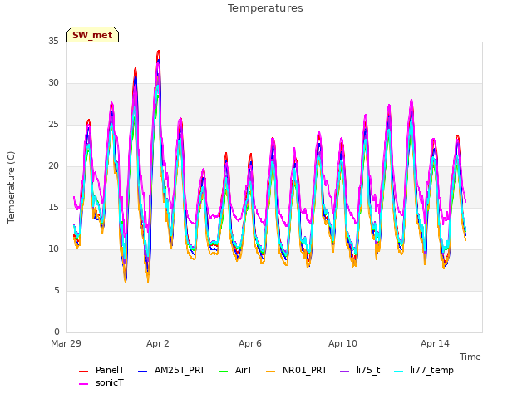Image resolution: width=532 pixels, height=399 pixels.
Task: Click the Mar 29 x-axis label
Action: click(x=66, y=343)
